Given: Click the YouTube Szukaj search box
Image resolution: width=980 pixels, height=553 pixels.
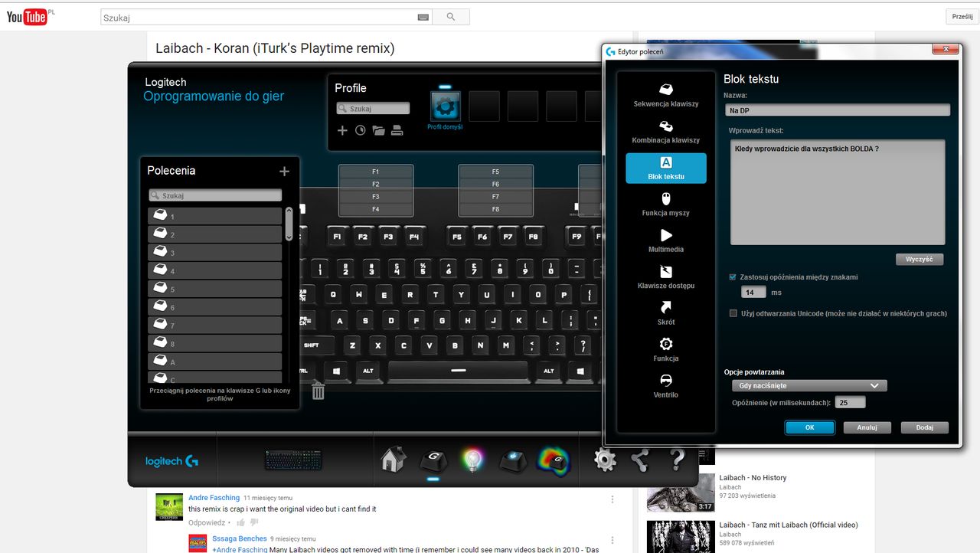Looking at the screenshot, I should [x=266, y=17].
